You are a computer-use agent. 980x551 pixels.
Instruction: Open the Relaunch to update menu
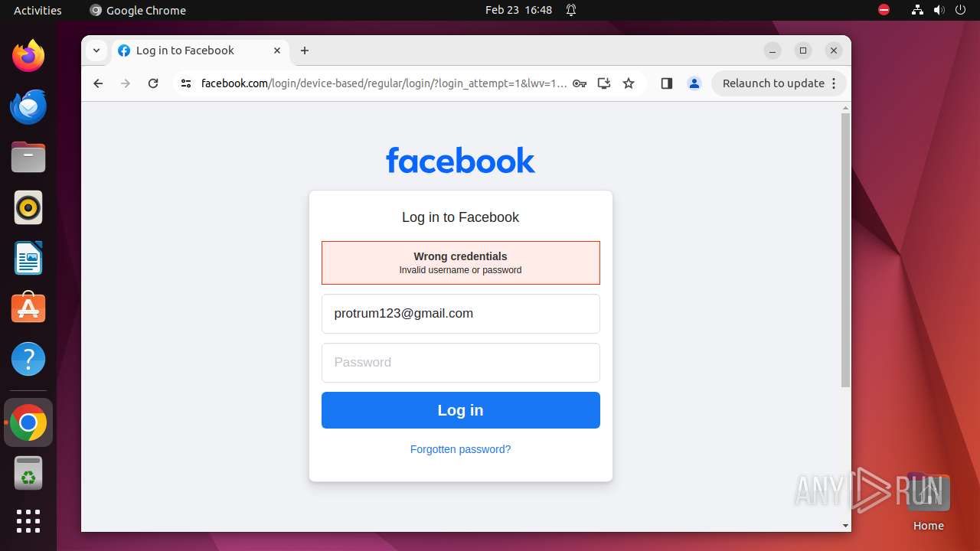tap(779, 83)
